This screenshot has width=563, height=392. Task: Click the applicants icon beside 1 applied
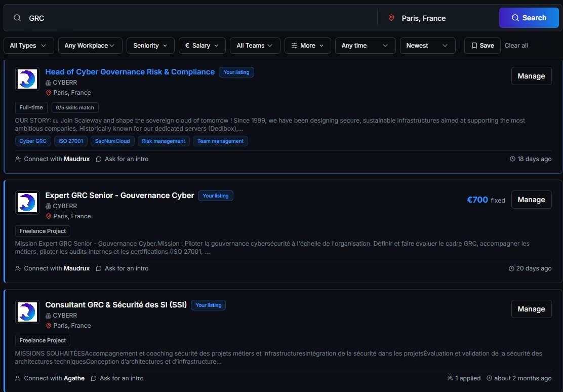click(450, 378)
